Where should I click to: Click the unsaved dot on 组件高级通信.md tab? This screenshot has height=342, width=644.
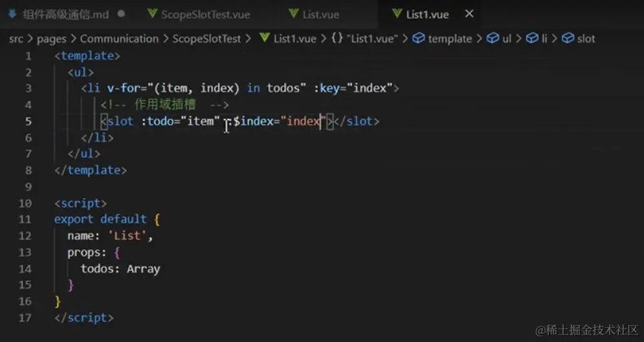pos(121,14)
